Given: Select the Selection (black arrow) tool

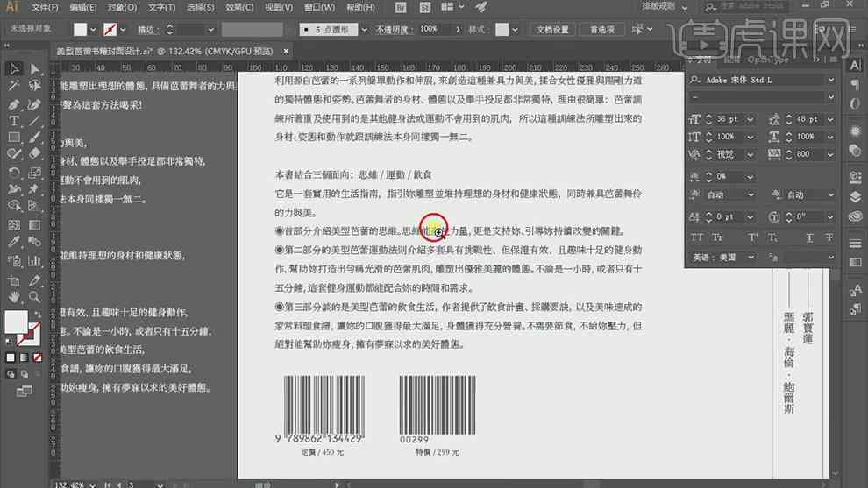Looking at the screenshot, I should coord(14,68).
